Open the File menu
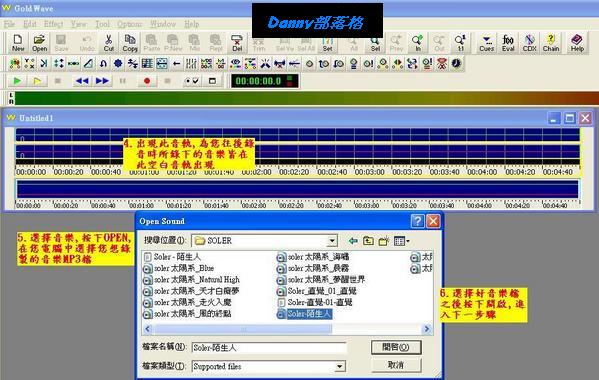599x380 pixels. 9,24
